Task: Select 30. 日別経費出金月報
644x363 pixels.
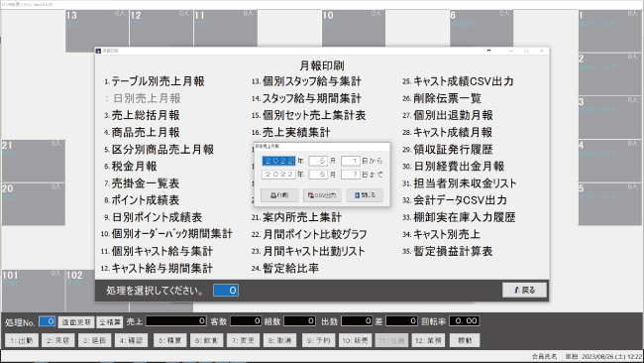Action: [x=454, y=167]
